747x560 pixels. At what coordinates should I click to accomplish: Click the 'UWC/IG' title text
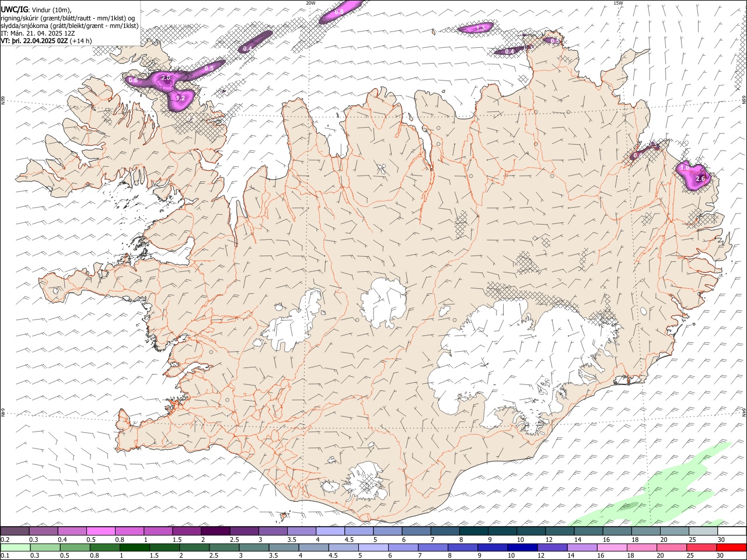[15, 9]
